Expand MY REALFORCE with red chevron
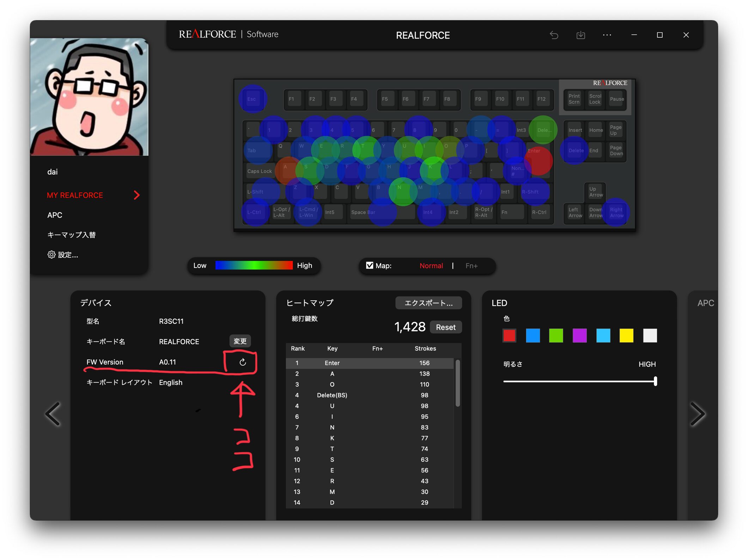This screenshot has height=560, width=748. click(x=136, y=195)
